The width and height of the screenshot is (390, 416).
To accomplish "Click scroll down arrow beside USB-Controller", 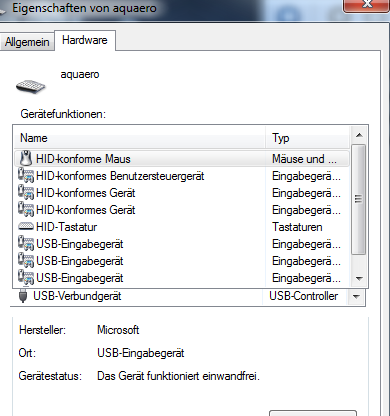I will (x=356, y=296).
